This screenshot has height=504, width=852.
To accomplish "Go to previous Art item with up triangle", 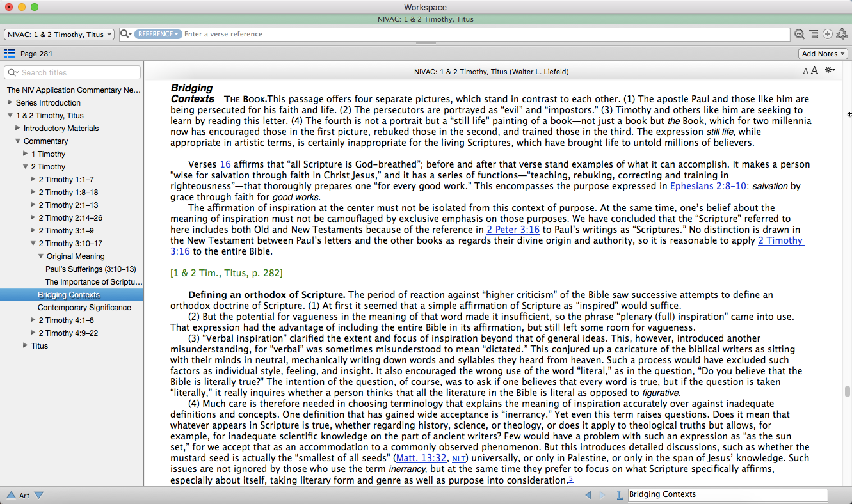I will pyautogui.click(x=11, y=495).
